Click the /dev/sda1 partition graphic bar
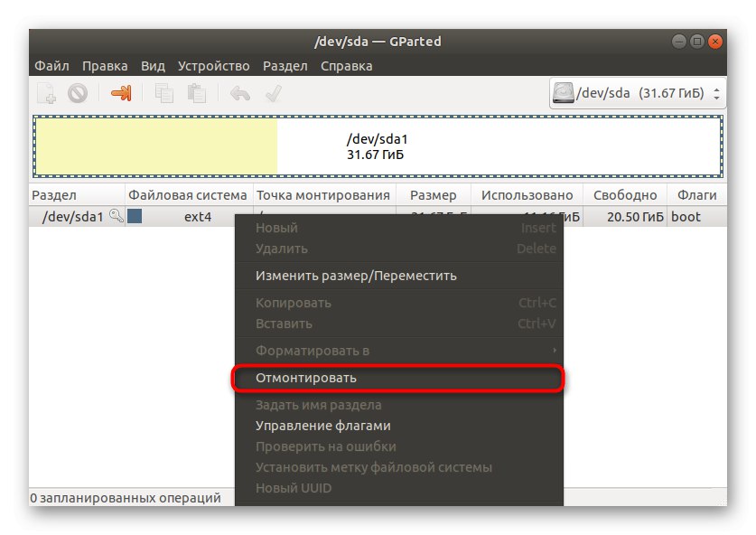 click(378, 146)
